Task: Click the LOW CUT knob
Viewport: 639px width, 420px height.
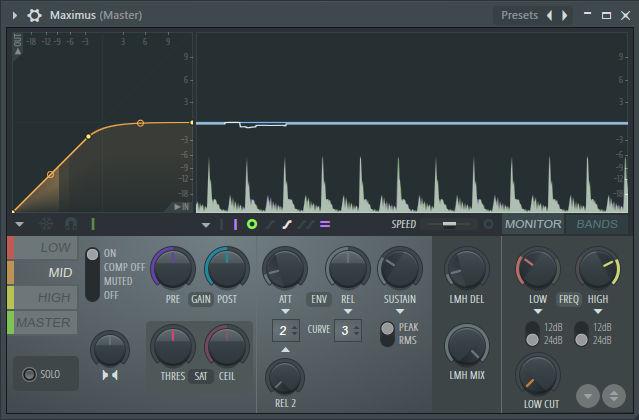Action: [538, 375]
